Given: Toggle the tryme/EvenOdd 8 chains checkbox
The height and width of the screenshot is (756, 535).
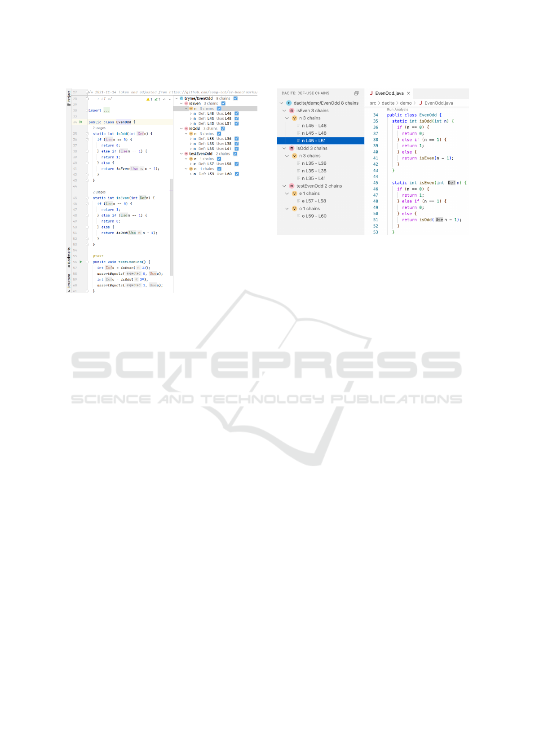Looking at the screenshot, I should tap(235, 98).
